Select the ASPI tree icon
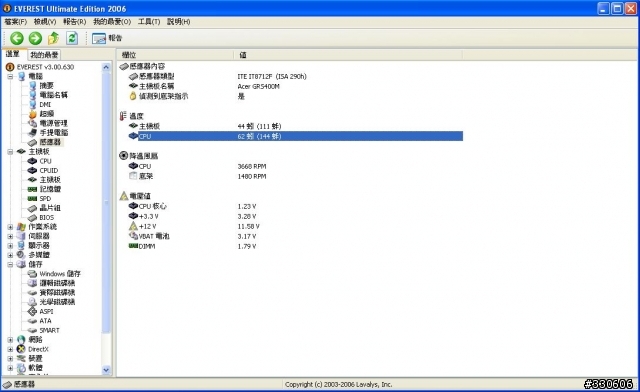 [32, 311]
